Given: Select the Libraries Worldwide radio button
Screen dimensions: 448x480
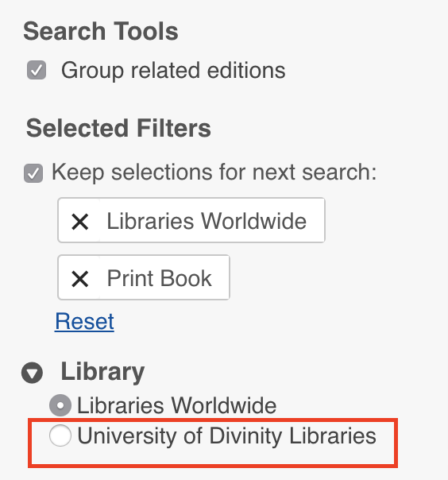Looking at the screenshot, I should pos(60,405).
